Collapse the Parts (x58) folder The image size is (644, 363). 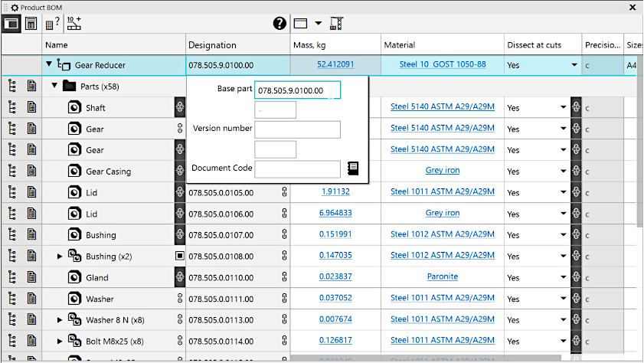click(54, 87)
